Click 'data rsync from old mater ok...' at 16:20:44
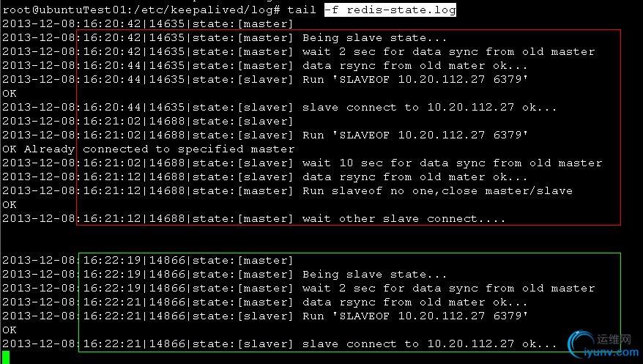 click(x=415, y=66)
